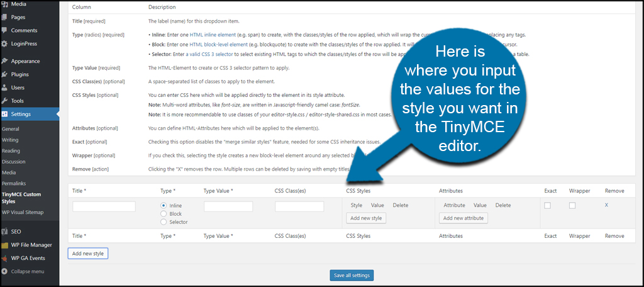Click the Settings sliders icon
Screen dimensions: 644x287
click(4, 114)
